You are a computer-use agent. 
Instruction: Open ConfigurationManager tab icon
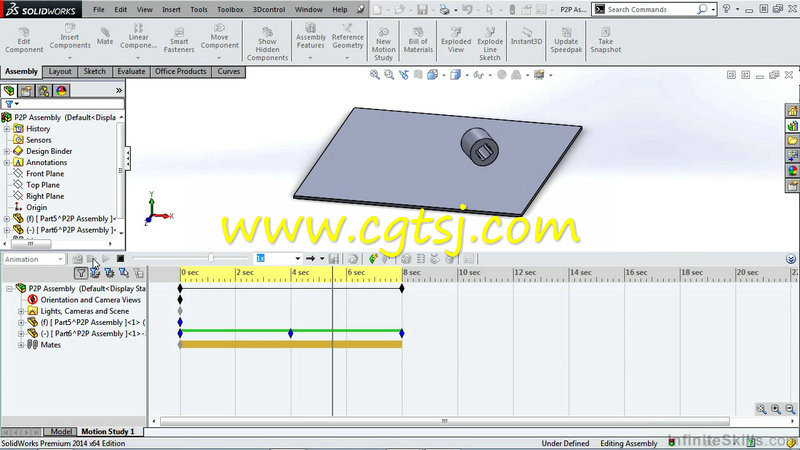(44, 91)
